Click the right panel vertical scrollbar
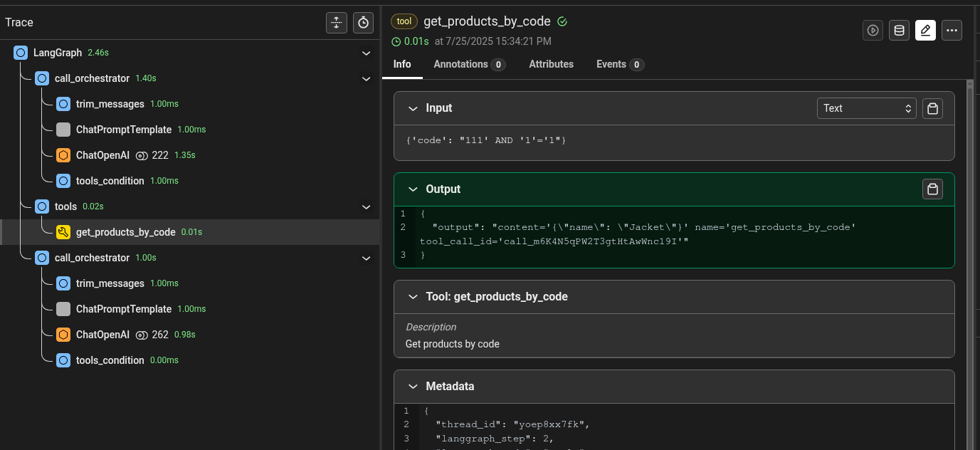This screenshot has height=450, width=980. [969, 263]
